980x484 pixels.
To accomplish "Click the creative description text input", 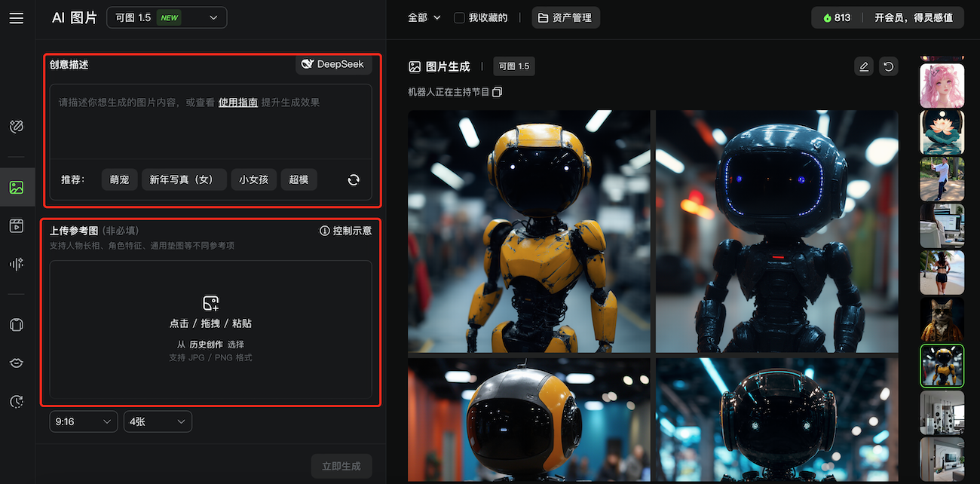I will click(211, 121).
